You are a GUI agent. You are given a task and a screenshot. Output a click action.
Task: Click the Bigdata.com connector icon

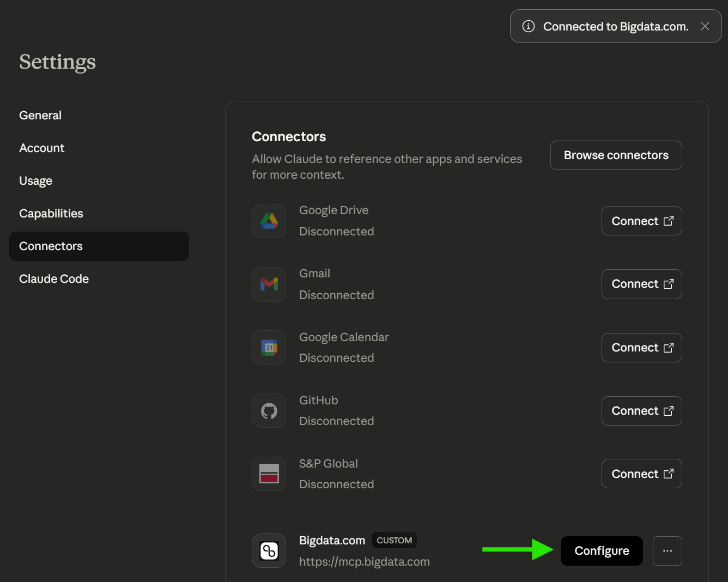click(269, 550)
